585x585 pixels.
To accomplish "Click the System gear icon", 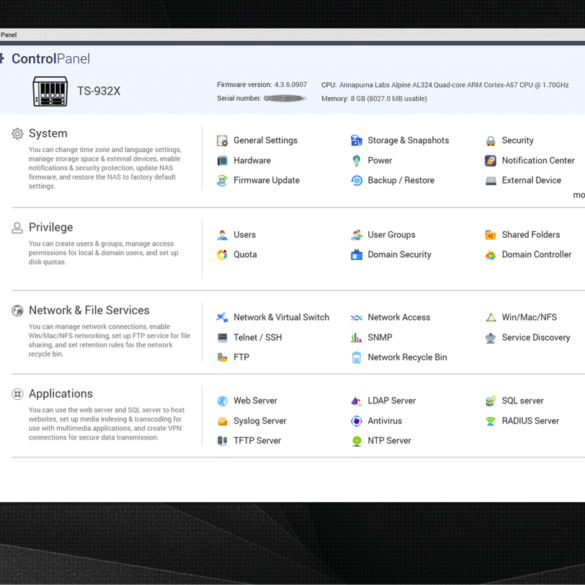I will point(17,134).
